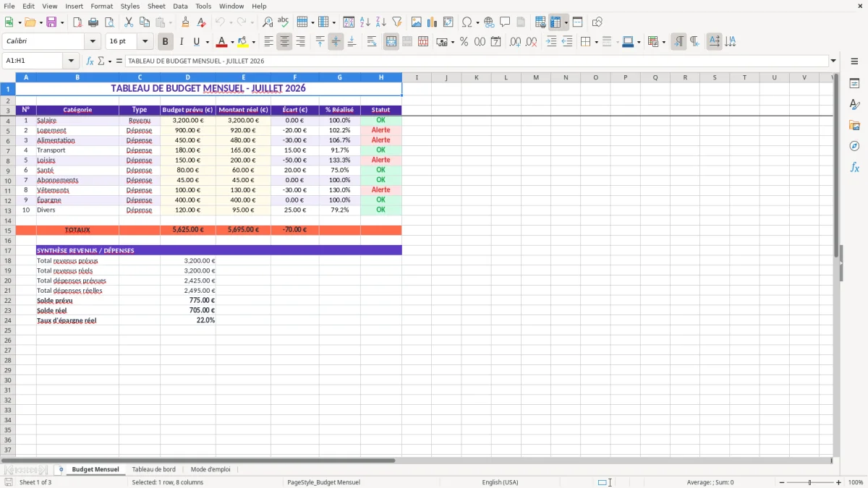
Task: Toggle Center Horizontally alignment
Action: click(x=285, y=42)
